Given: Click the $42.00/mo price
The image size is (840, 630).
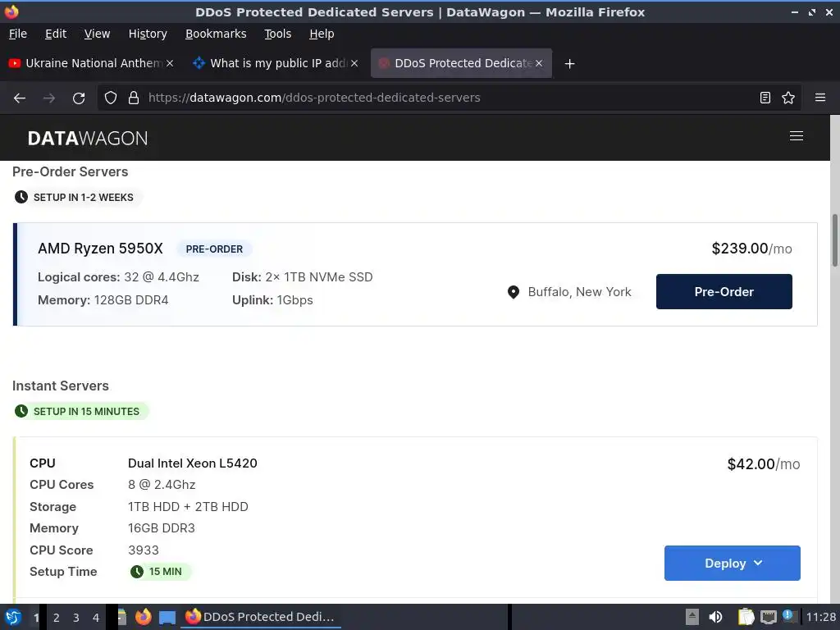Looking at the screenshot, I should click(764, 464).
